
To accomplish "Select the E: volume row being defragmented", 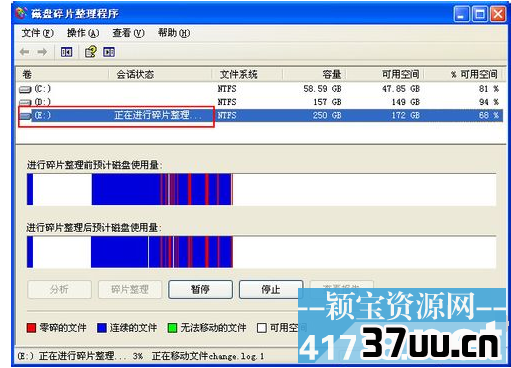I will coord(260,115).
